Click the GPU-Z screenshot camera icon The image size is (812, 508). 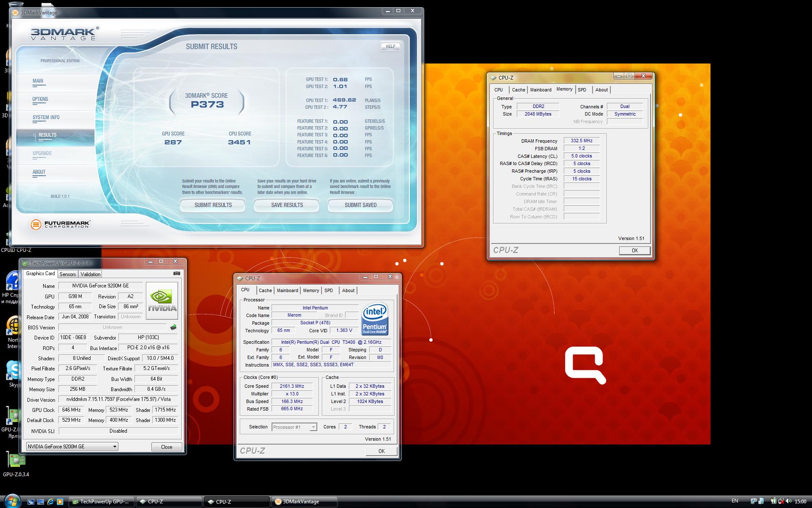(x=177, y=273)
